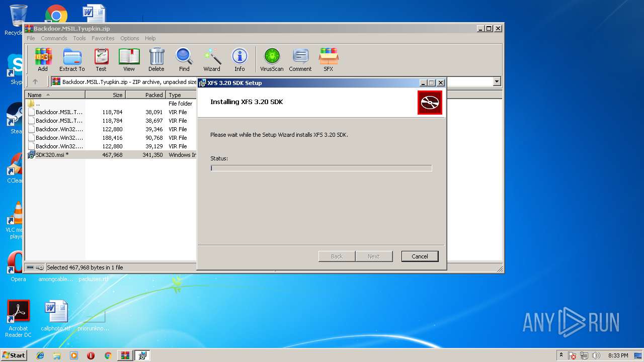644x362 pixels.
Task: Switch to the installer taskbar button
Action: pyautogui.click(x=142, y=355)
